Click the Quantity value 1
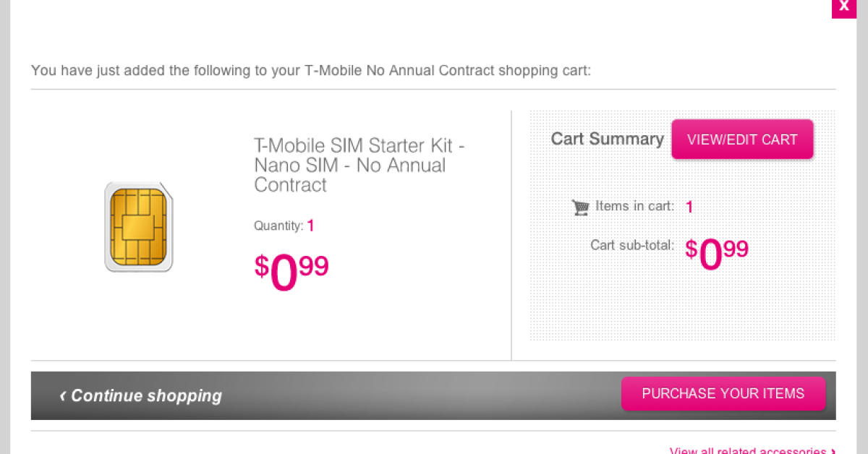This screenshot has width=868, height=454. point(310,226)
